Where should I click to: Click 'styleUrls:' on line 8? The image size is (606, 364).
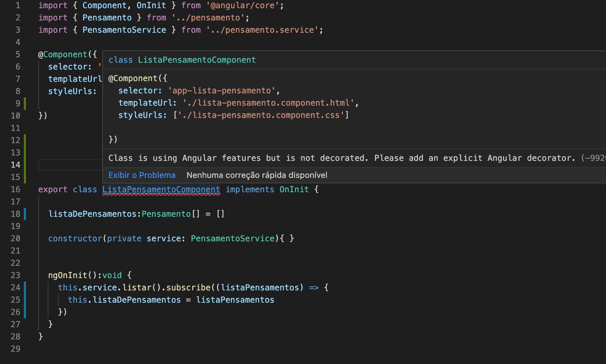pyautogui.click(x=72, y=91)
